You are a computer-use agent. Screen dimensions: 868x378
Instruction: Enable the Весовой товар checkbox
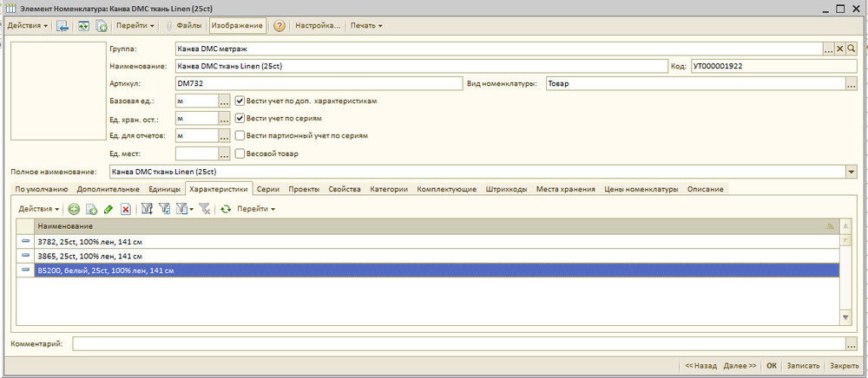pos(240,153)
